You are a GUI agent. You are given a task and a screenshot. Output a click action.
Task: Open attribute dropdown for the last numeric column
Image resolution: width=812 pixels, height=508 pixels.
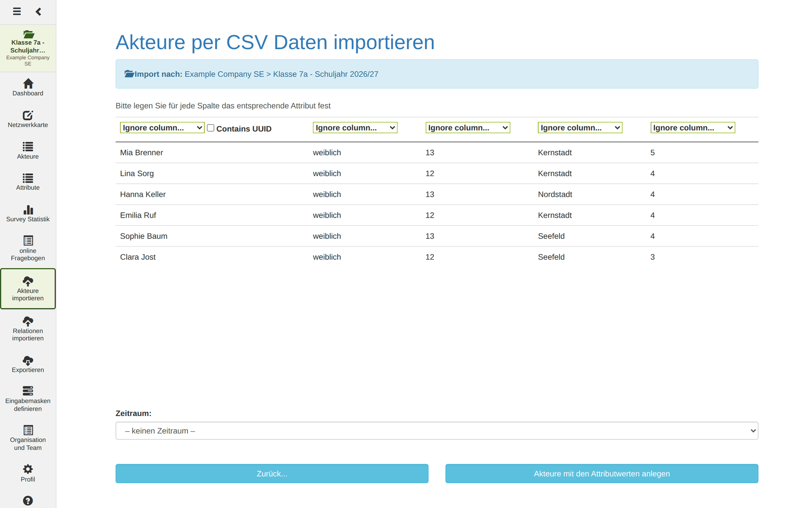(693, 128)
